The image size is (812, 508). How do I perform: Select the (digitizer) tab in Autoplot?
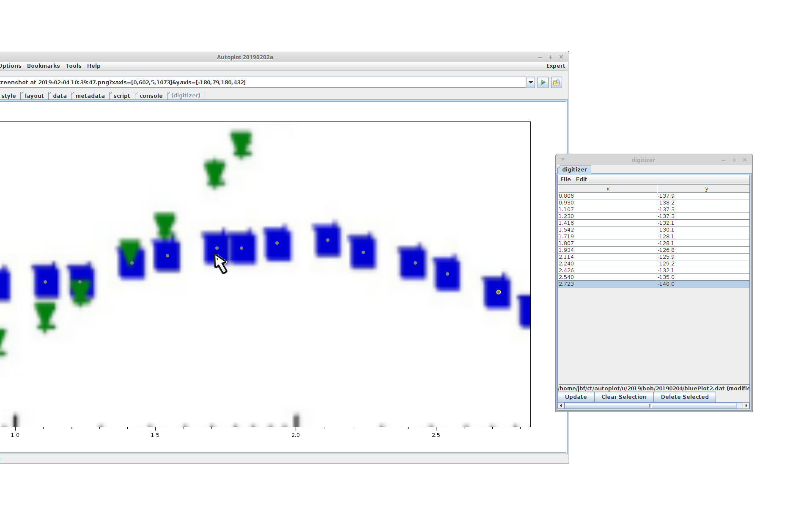(x=186, y=96)
